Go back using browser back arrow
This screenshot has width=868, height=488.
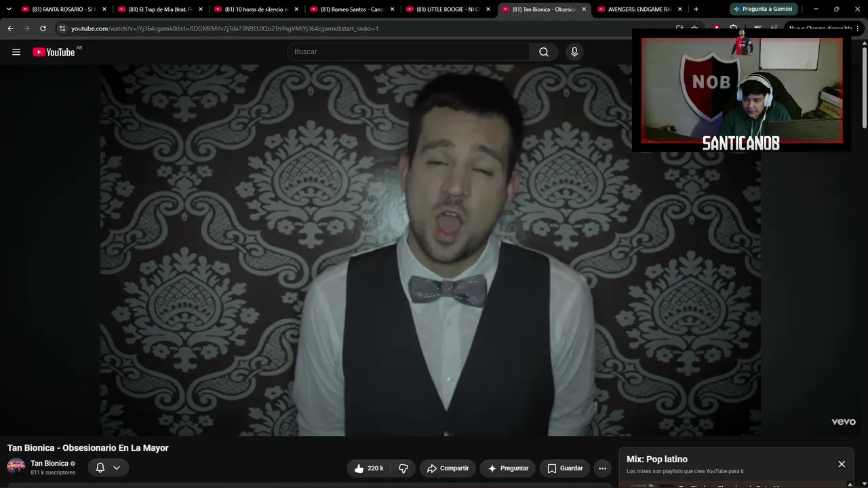[10, 28]
